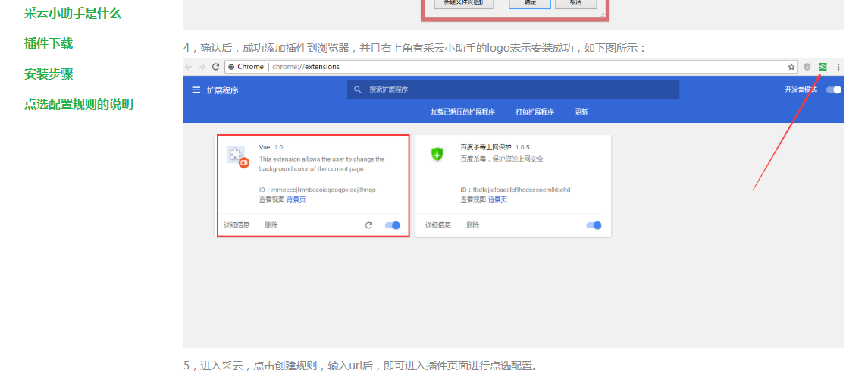Click the 百度杀毒 ID fbdfdjidlbaacl… text

click(515, 190)
